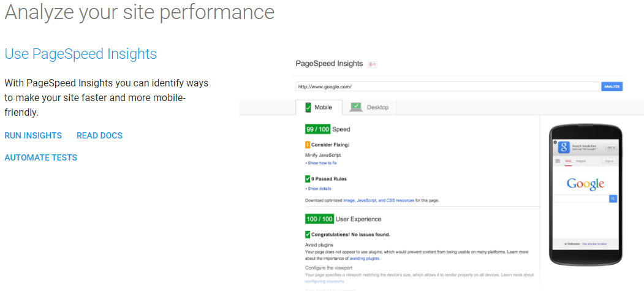Select the Mobile tab
The height and width of the screenshot is (291, 644).
point(319,108)
